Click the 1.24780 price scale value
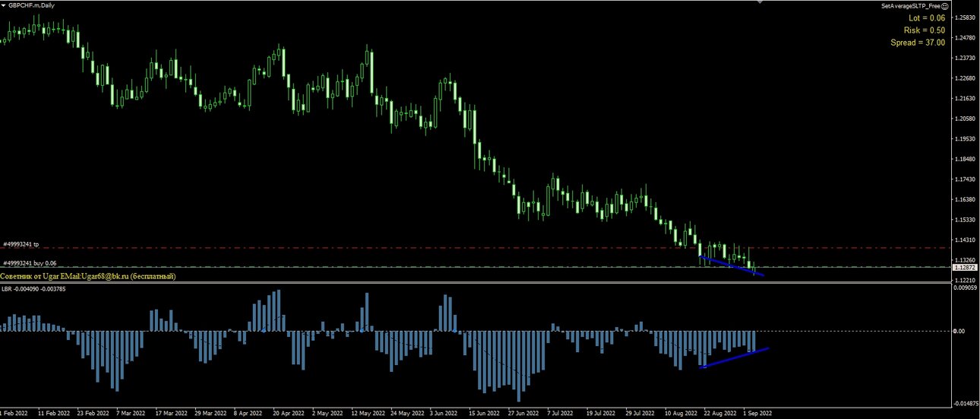Image resolution: width=980 pixels, height=419 pixels. [x=966, y=37]
